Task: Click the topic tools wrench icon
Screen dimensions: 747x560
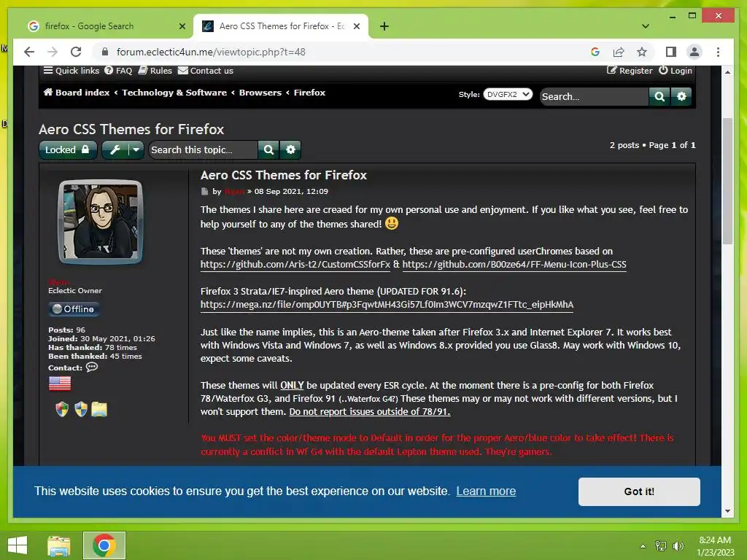Action: [115, 149]
